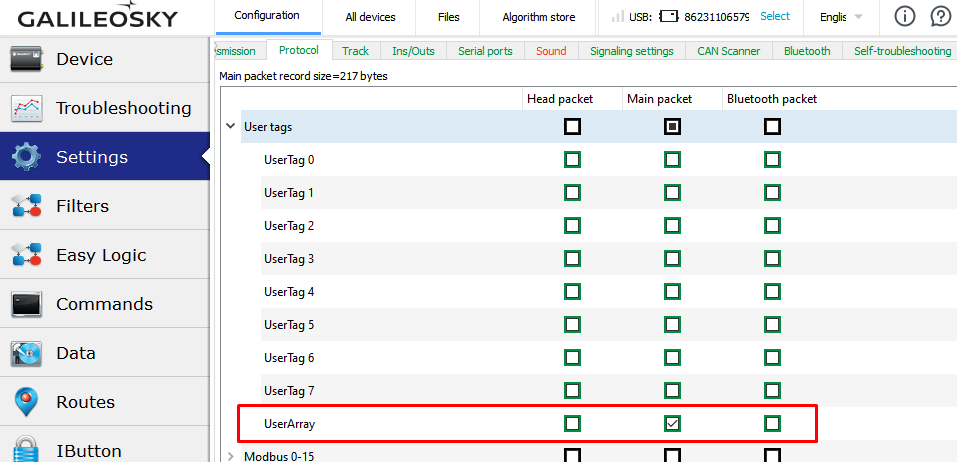The image size is (957, 462).
Task: Click the UserTag 5 row label
Action: tap(289, 325)
